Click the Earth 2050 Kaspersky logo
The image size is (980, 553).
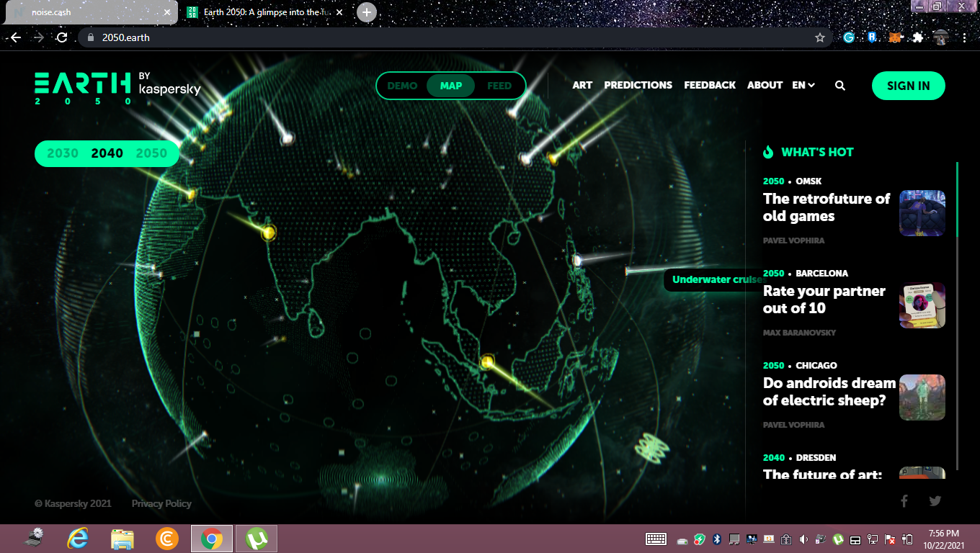117,88
